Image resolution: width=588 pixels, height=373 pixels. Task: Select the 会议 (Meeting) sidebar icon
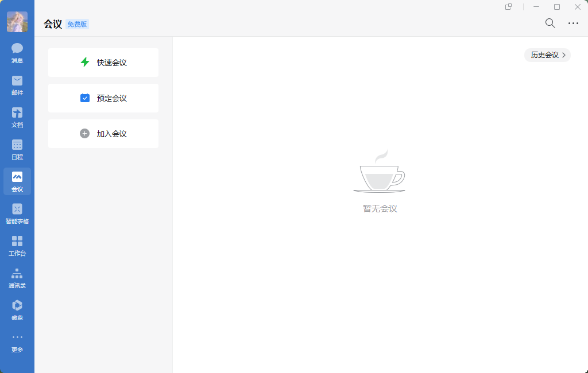17,181
